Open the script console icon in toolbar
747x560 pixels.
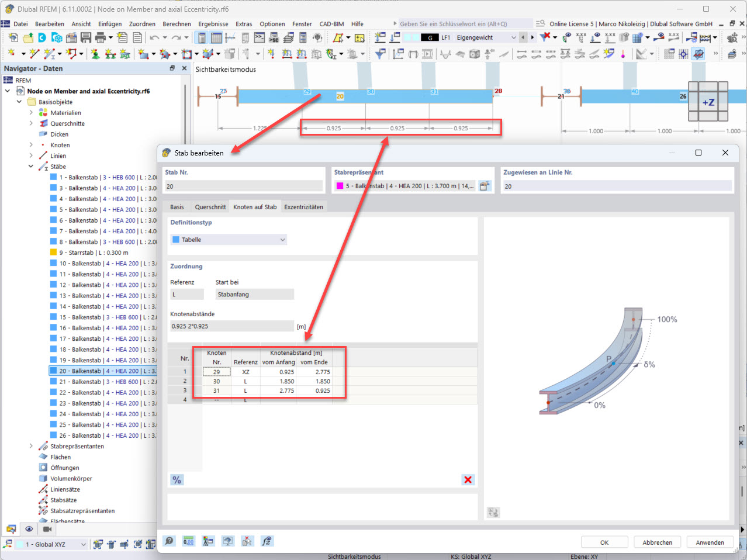[259, 37]
